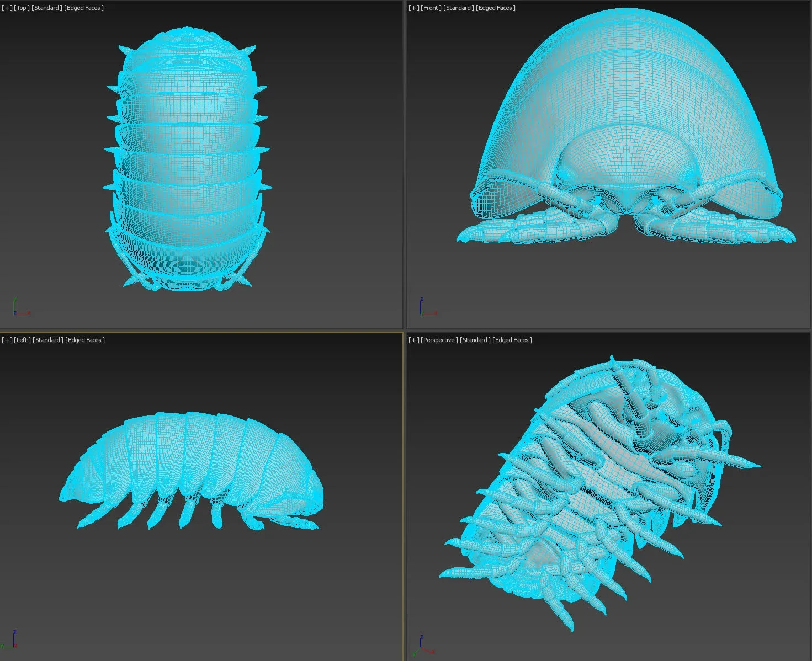Toggle Edged Faces in the Perspective viewport
812x661 pixels.
512,340
